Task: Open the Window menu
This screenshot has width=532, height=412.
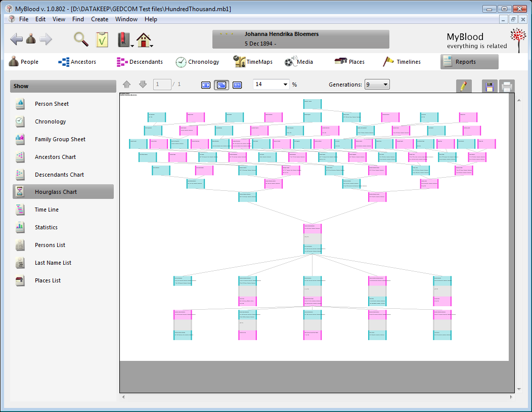Action: pos(126,19)
